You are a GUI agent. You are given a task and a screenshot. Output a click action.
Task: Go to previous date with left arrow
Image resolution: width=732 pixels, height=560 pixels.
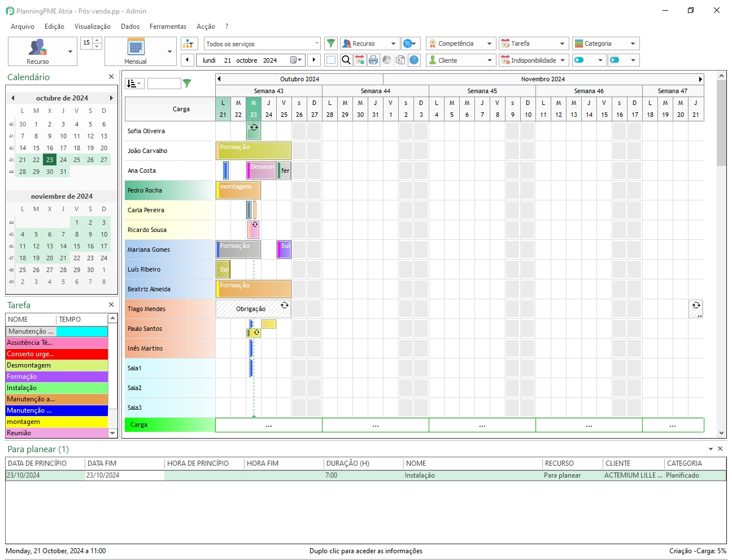(188, 60)
